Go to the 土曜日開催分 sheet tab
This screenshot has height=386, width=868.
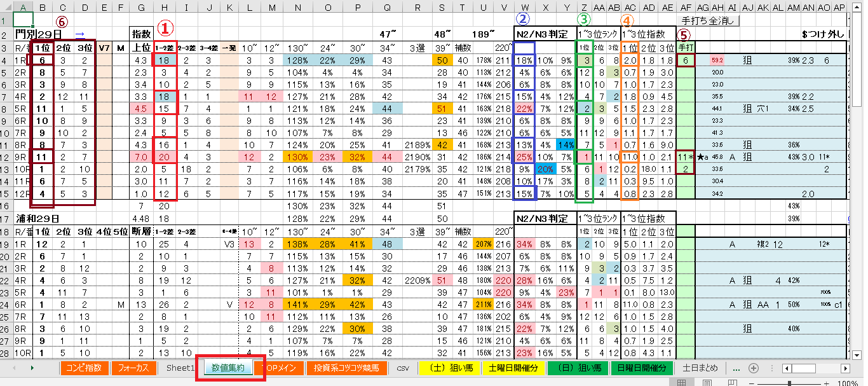point(513,368)
